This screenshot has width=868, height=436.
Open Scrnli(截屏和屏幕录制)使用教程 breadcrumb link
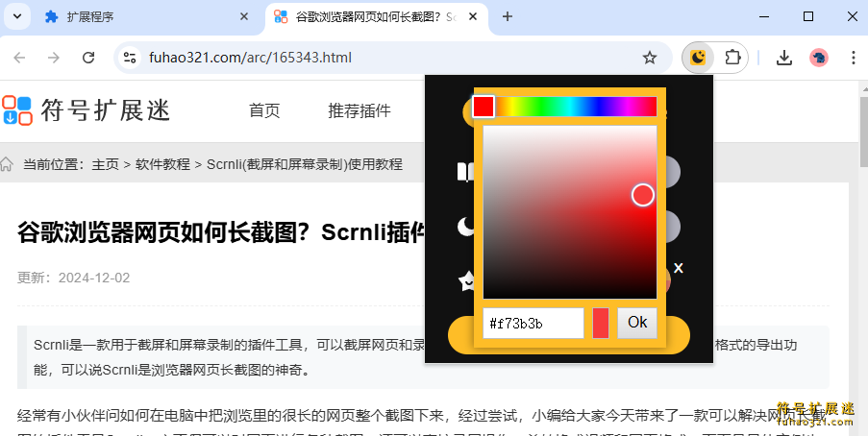[305, 164]
